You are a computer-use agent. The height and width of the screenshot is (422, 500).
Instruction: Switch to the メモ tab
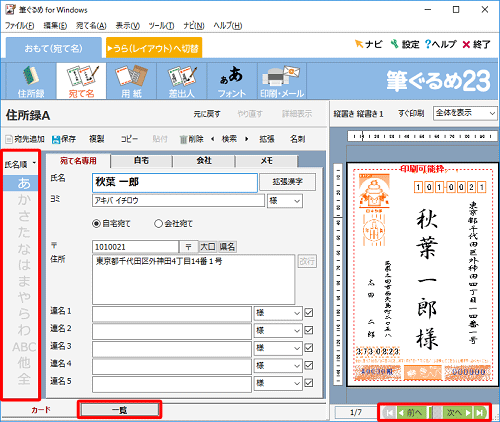[x=266, y=161]
